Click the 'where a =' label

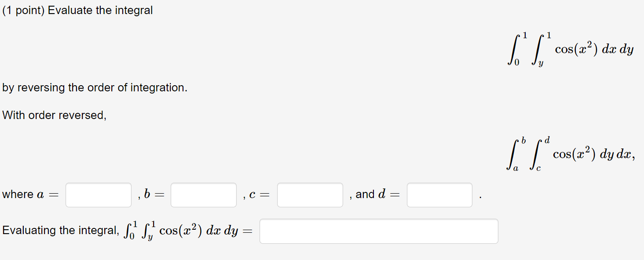(30, 195)
